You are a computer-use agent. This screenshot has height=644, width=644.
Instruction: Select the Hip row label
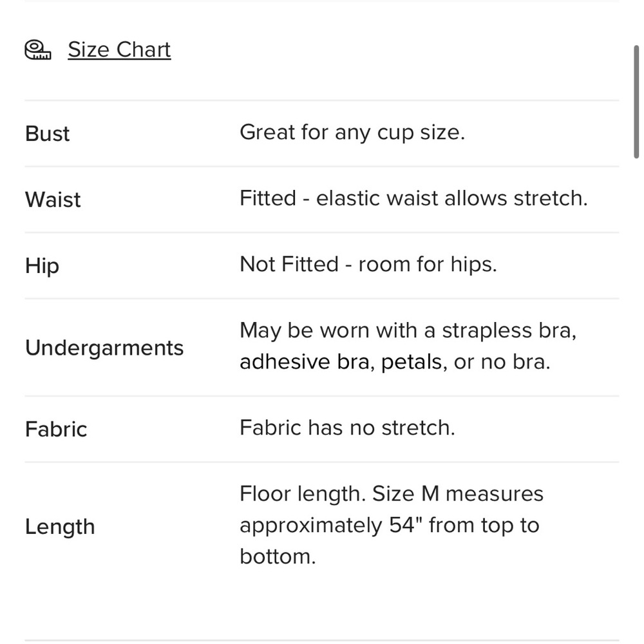(42, 265)
